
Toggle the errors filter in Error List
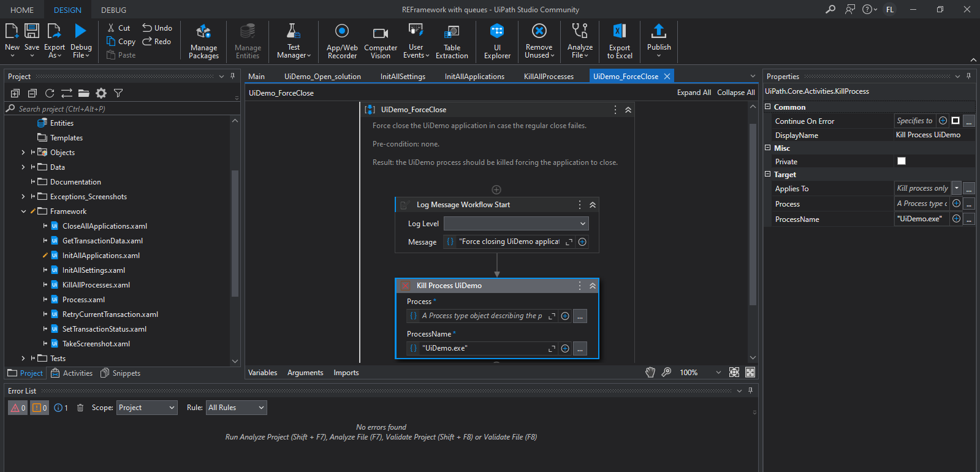[x=18, y=408]
